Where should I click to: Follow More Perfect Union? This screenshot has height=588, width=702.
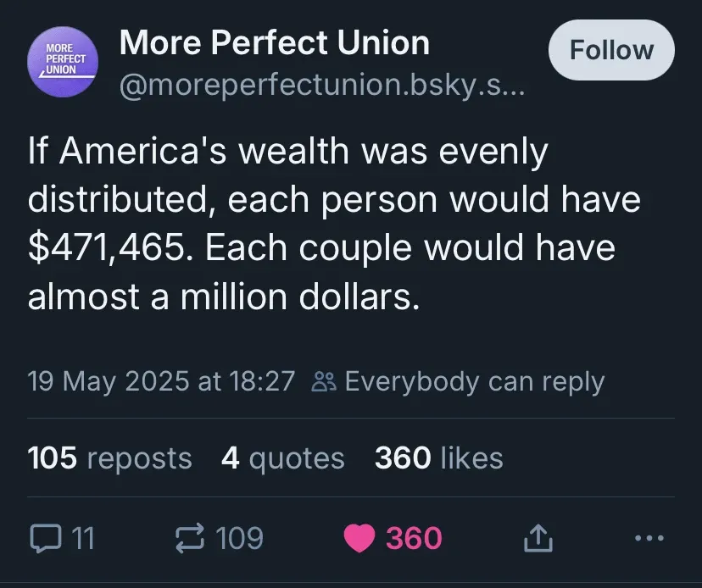tap(611, 50)
